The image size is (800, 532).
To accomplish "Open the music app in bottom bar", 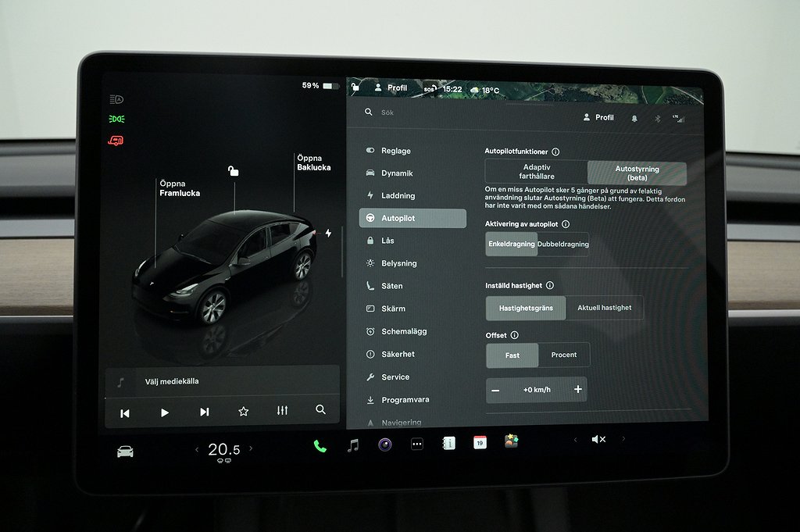I will tap(353, 445).
